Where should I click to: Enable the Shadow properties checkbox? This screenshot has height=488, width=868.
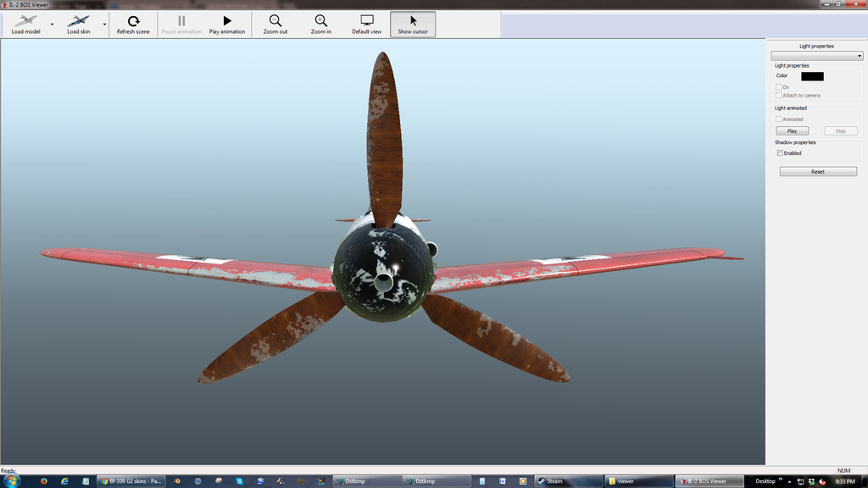coord(780,153)
